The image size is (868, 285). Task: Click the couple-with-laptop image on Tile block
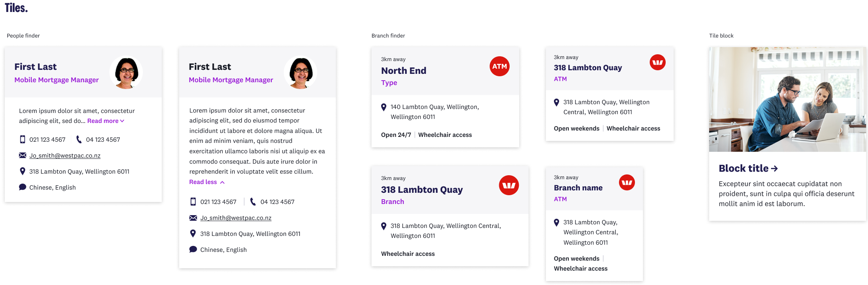click(787, 99)
